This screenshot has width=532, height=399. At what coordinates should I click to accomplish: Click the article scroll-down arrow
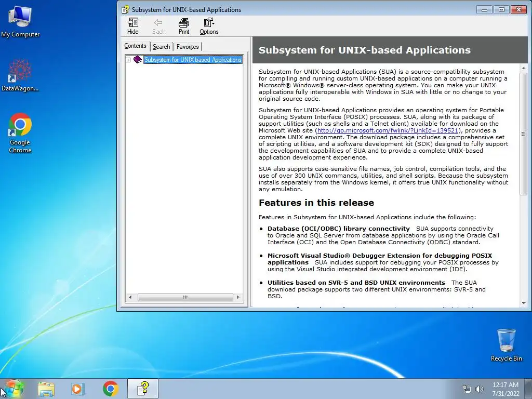(524, 303)
